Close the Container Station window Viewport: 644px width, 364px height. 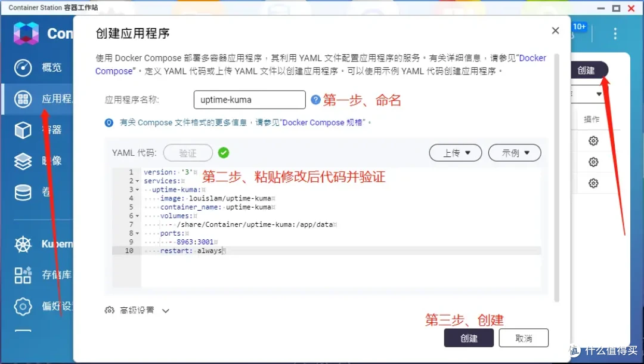tap(631, 8)
